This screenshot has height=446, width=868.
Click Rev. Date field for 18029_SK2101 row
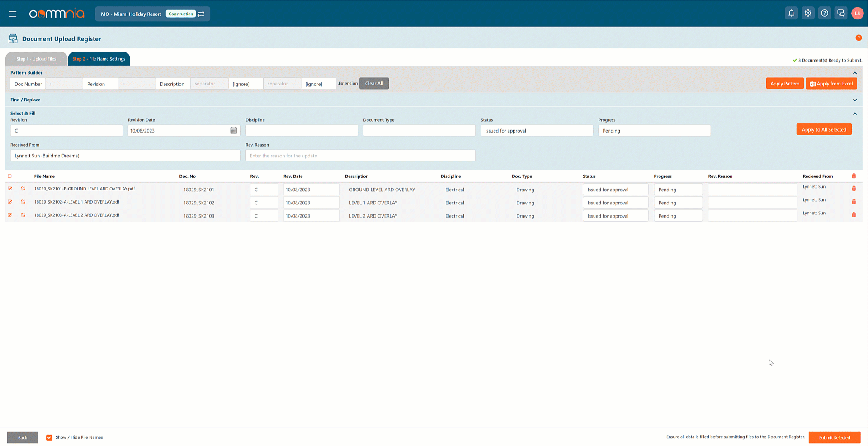tap(311, 190)
